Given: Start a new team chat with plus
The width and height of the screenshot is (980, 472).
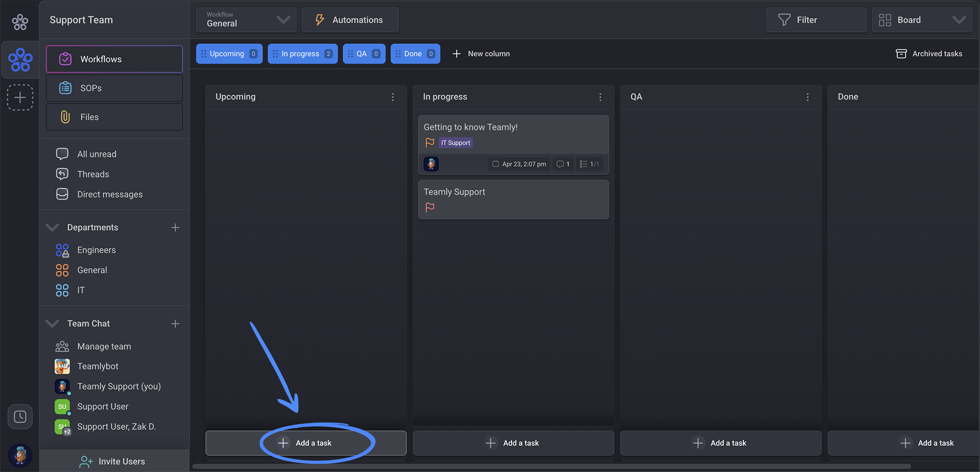Looking at the screenshot, I should [175, 323].
